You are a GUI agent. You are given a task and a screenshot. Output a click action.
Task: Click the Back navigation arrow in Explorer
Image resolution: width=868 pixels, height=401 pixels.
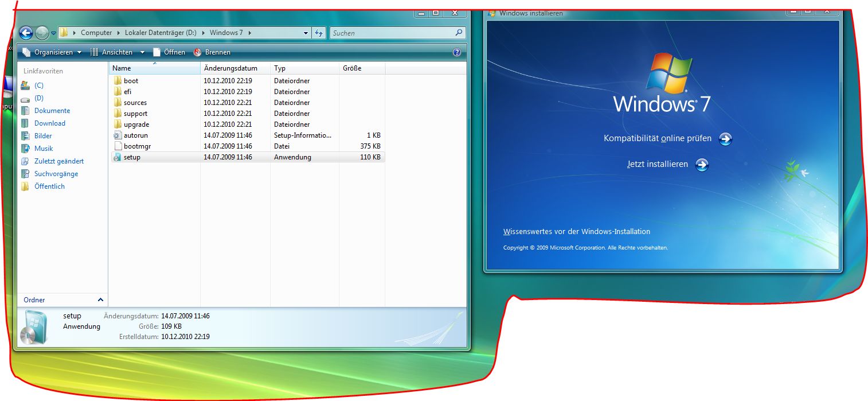click(x=26, y=33)
